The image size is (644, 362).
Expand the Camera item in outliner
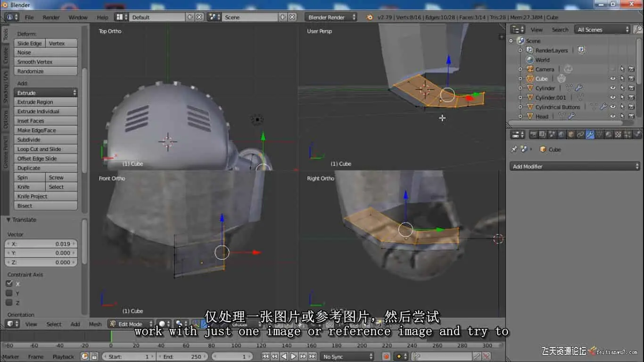point(520,69)
